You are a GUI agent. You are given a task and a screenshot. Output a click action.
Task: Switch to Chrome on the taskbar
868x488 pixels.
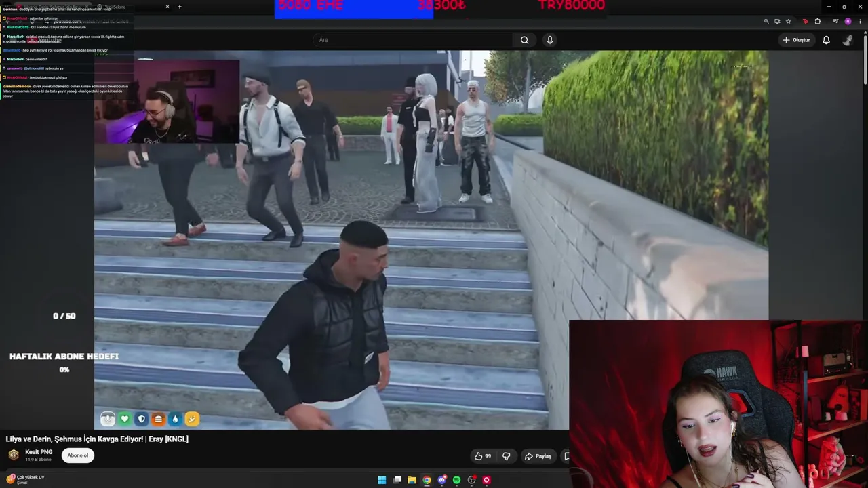coord(427,480)
